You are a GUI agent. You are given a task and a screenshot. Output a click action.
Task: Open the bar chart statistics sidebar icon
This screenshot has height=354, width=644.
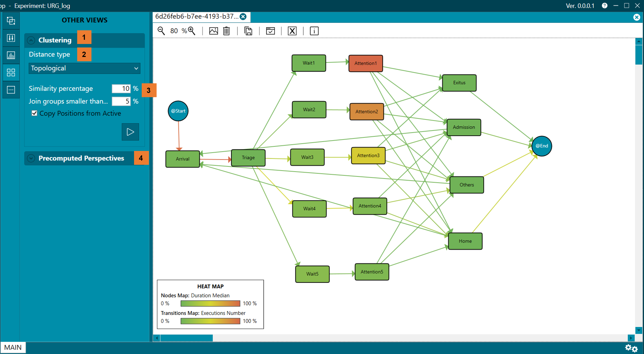click(x=11, y=55)
